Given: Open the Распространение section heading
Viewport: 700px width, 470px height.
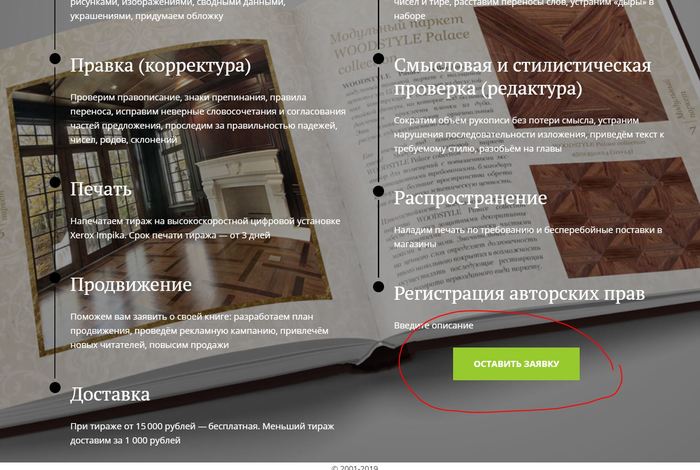Looking at the screenshot, I should [470, 198].
